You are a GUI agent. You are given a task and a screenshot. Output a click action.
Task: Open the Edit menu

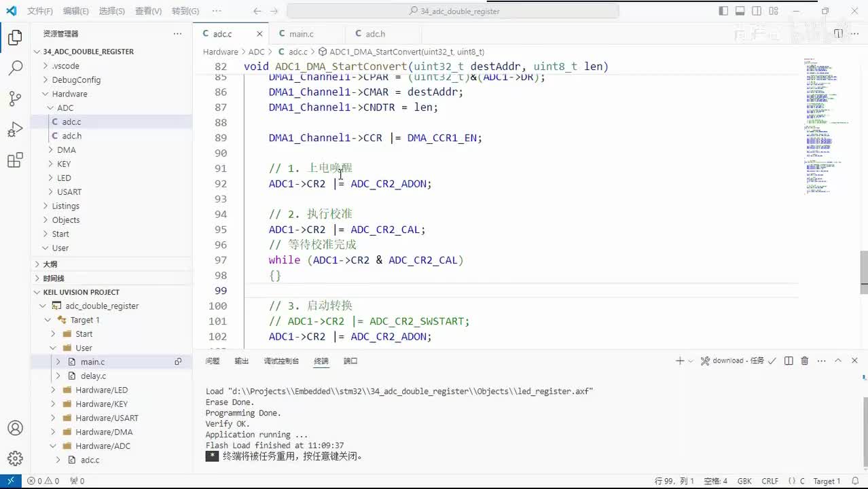(x=75, y=11)
